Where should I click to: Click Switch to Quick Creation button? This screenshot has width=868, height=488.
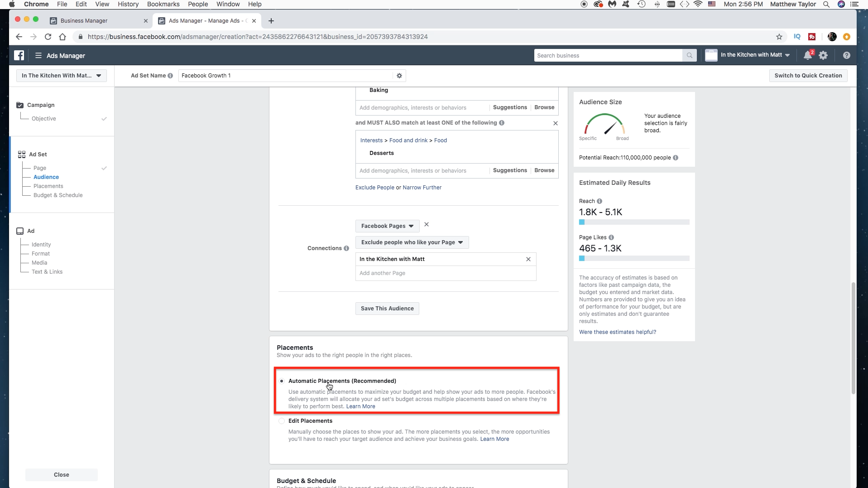(x=808, y=76)
